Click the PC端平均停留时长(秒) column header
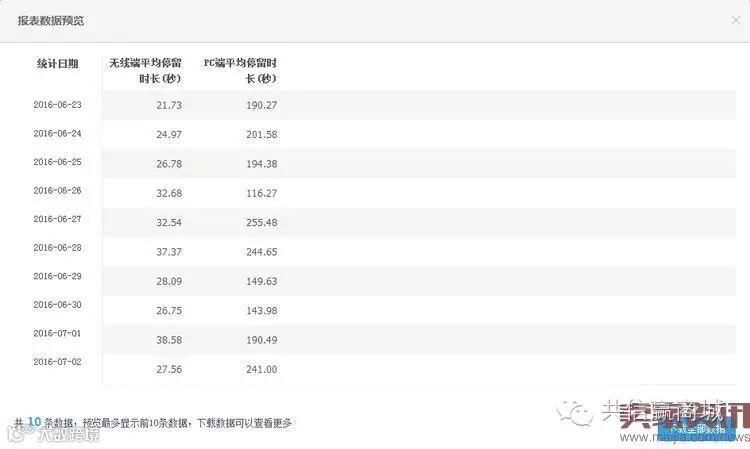 tap(240, 70)
